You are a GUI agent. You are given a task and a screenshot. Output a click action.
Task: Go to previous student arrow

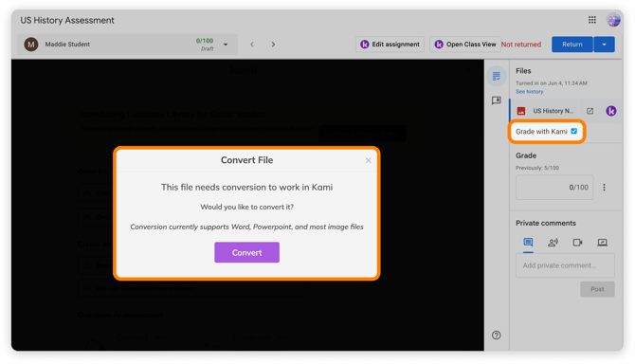coord(252,45)
